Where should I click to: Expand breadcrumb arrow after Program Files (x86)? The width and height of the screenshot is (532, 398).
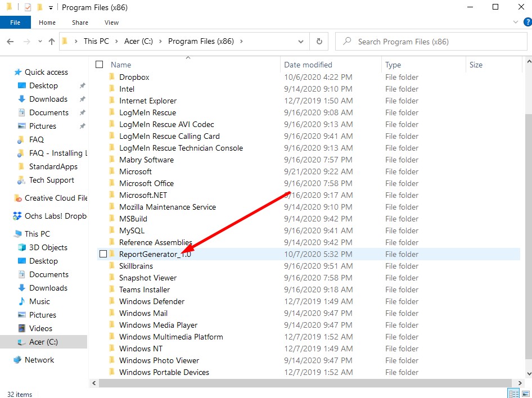[241, 42]
